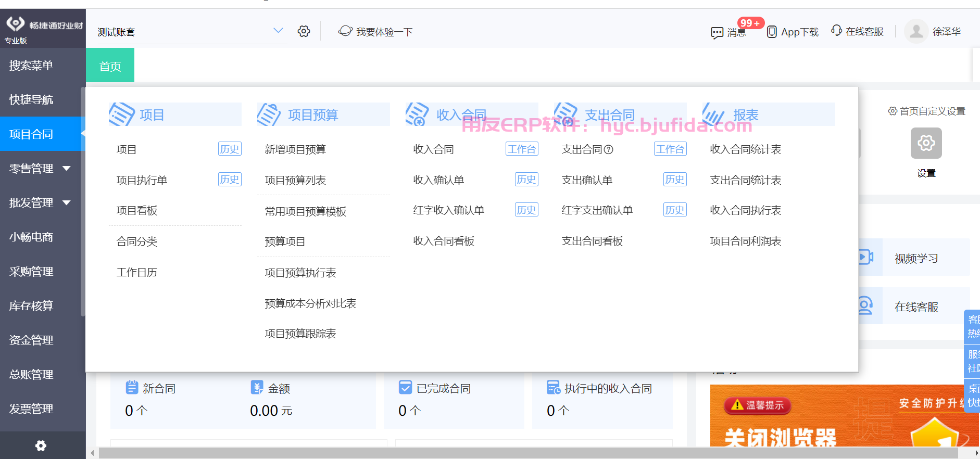This screenshot has width=980, height=459.
Task: Open the 消息 message icon
Action: tap(717, 33)
